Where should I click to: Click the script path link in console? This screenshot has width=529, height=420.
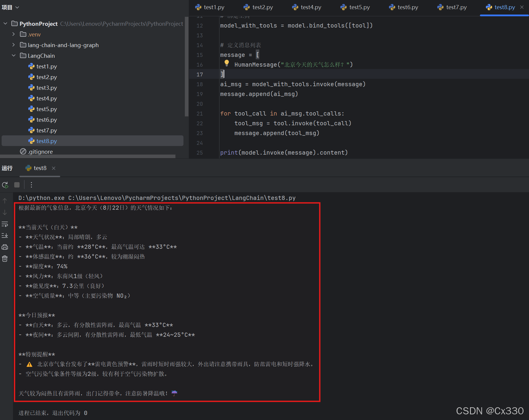coord(182,198)
